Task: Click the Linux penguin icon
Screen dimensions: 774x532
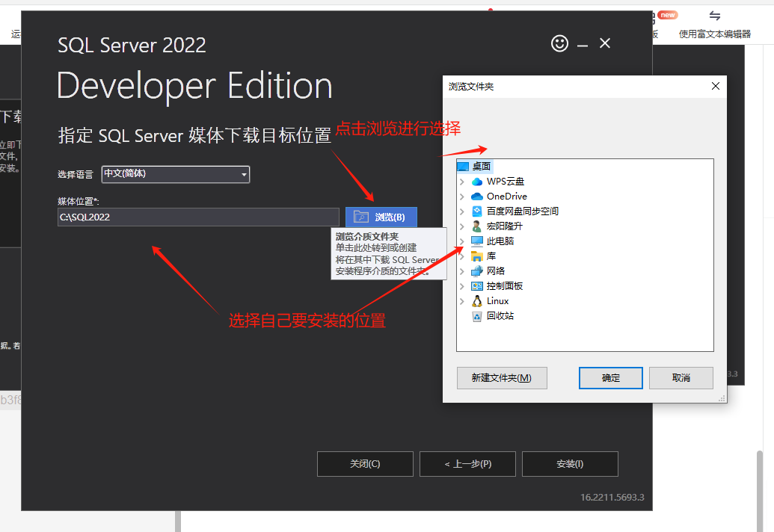Action: tap(477, 301)
